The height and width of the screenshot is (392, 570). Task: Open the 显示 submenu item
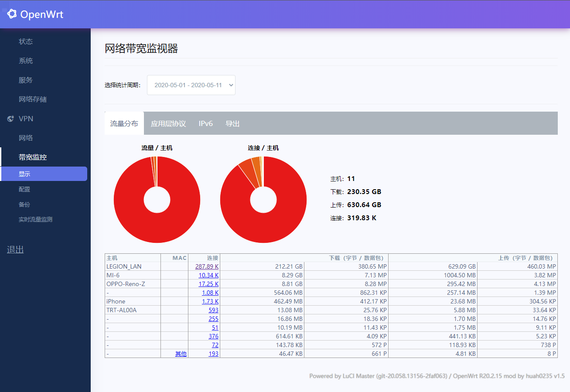point(44,174)
